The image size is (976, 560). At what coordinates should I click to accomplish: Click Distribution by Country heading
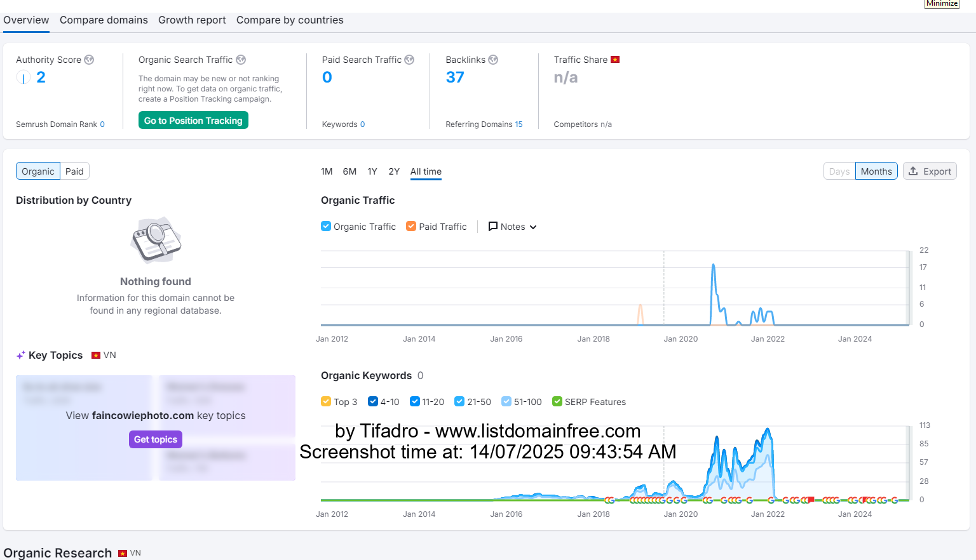[x=74, y=200]
